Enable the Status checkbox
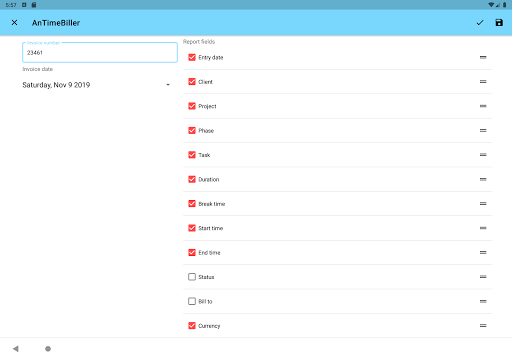 tap(192, 277)
